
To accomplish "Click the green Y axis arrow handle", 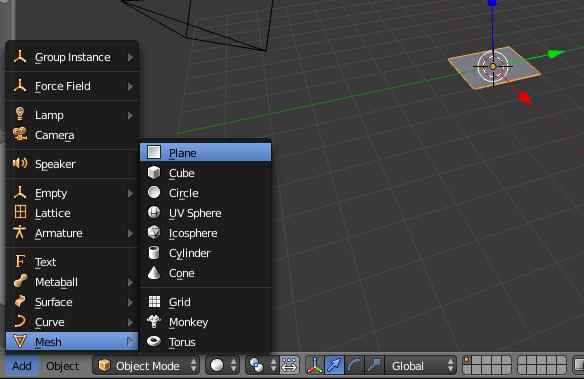I will pos(555,54).
